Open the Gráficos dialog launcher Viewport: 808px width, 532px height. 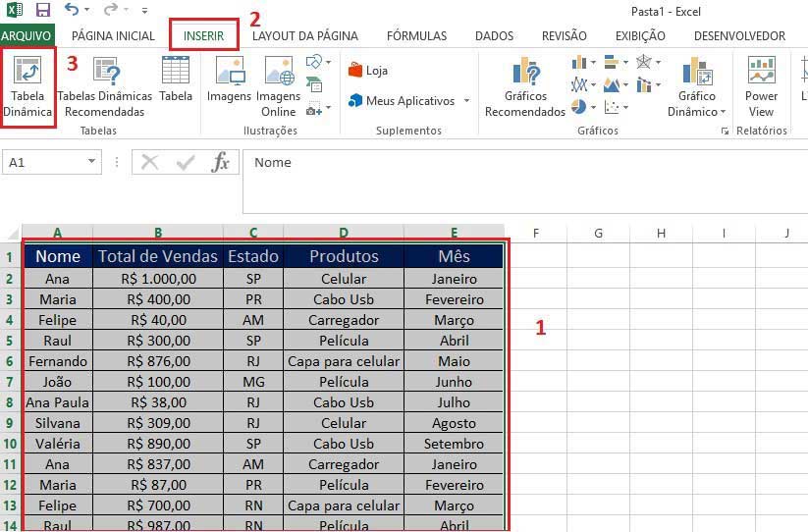pyautogui.click(x=725, y=131)
